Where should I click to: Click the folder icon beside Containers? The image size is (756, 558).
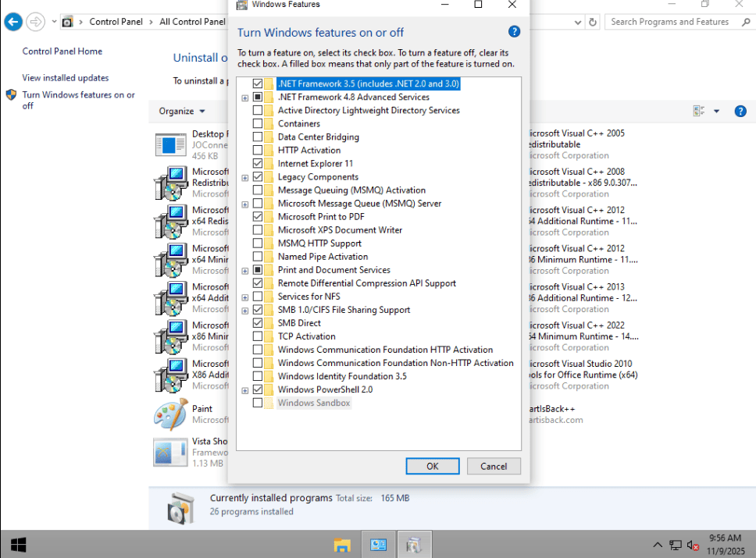click(269, 124)
